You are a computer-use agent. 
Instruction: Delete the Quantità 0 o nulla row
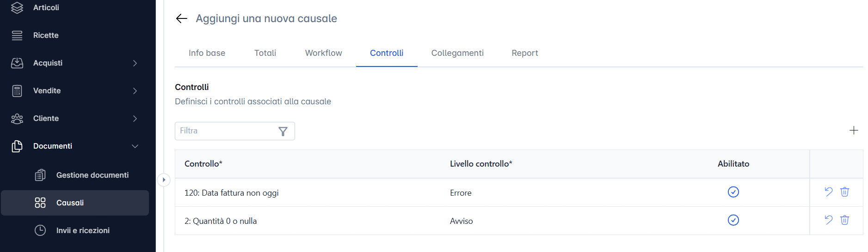tap(844, 220)
